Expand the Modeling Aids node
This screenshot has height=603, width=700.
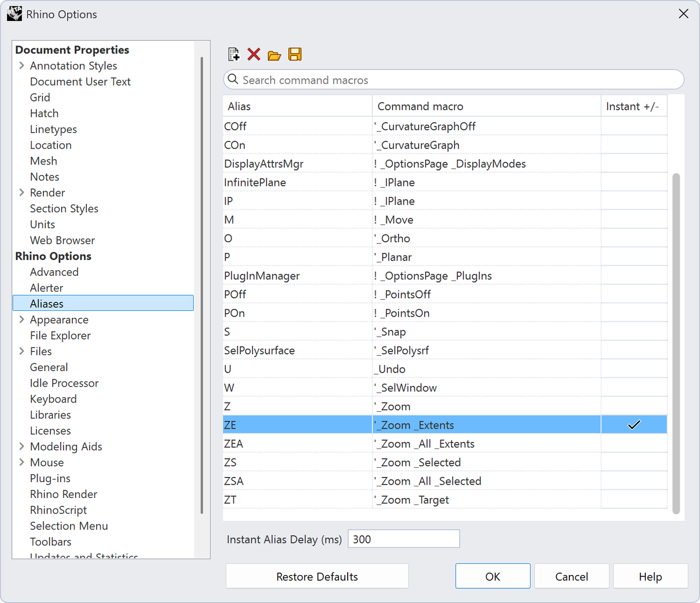[x=22, y=447]
